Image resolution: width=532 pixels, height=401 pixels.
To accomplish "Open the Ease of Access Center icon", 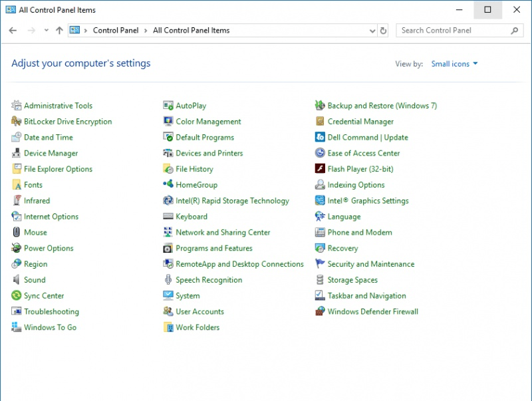I will (320, 153).
